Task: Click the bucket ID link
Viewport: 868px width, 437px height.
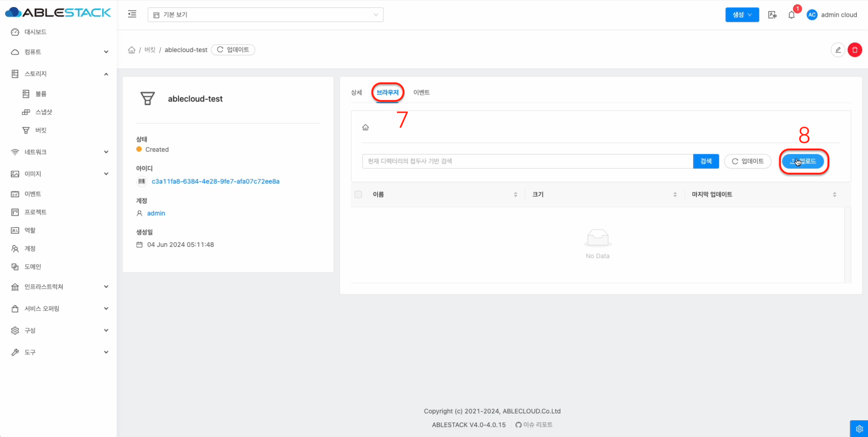Action: (x=215, y=181)
